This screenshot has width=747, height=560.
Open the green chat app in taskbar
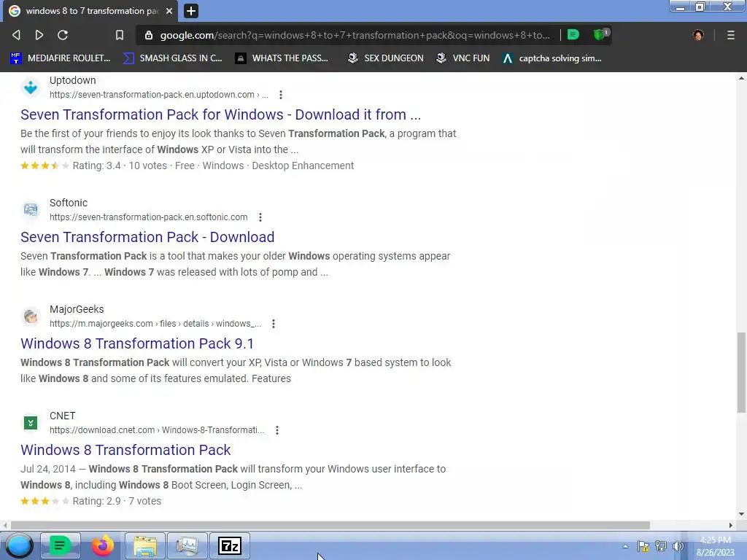pos(60,545)
